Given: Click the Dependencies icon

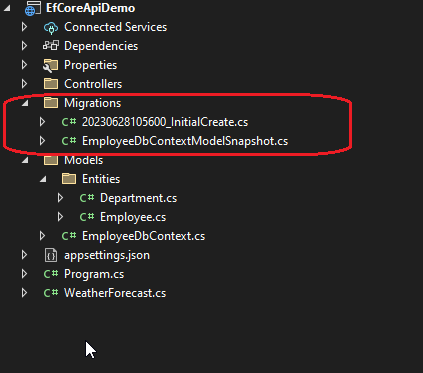Looking at the screenshot, I should point(51,46).
